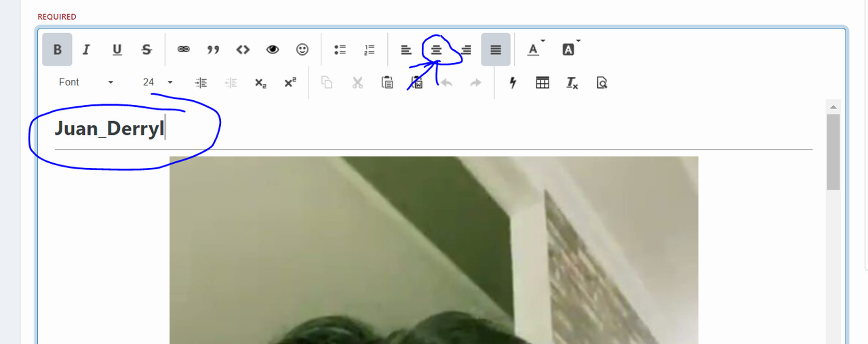Align text left

pyautogui.click(x=406, y=49)
